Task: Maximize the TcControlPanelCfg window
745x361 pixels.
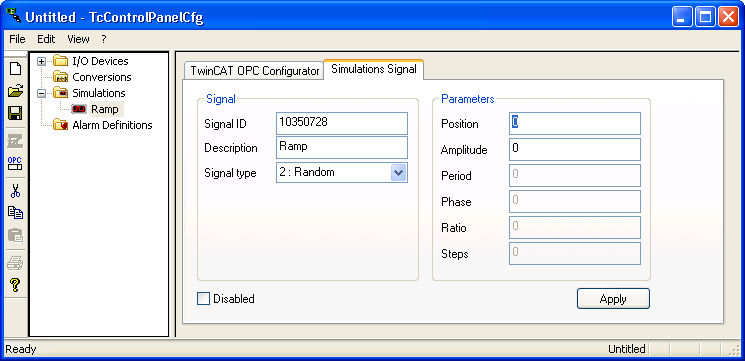Action: coord(705,18)
